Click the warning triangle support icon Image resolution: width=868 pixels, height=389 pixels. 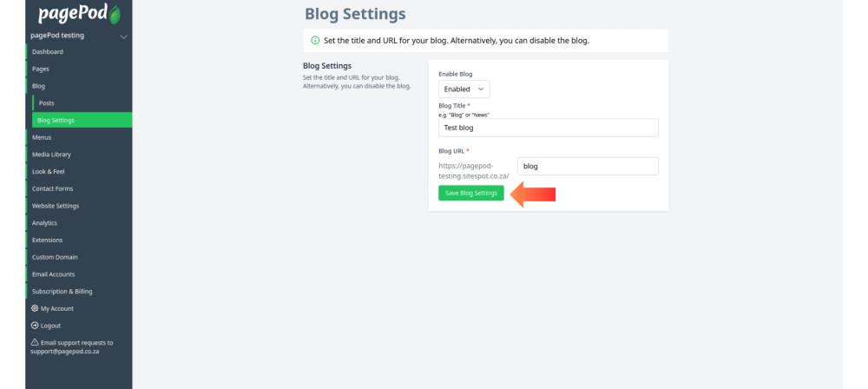click(35, 342)
